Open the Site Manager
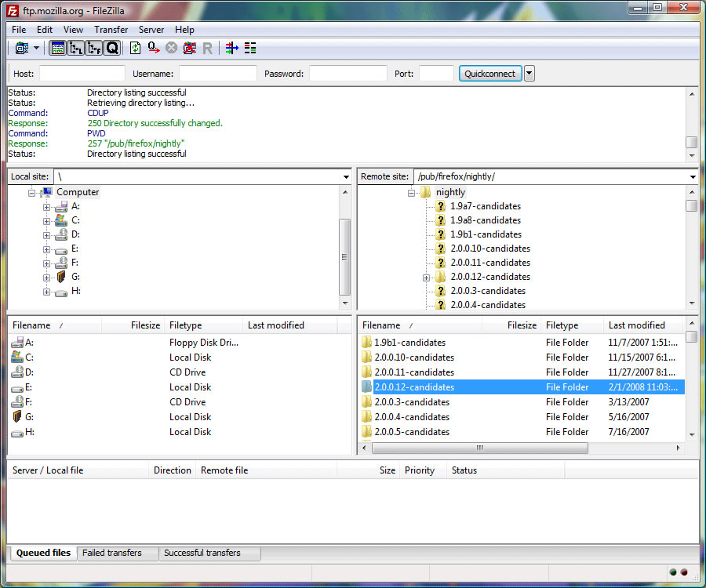Image resolution: width=706 pixels, height=588 pixels. coord(22,48)
